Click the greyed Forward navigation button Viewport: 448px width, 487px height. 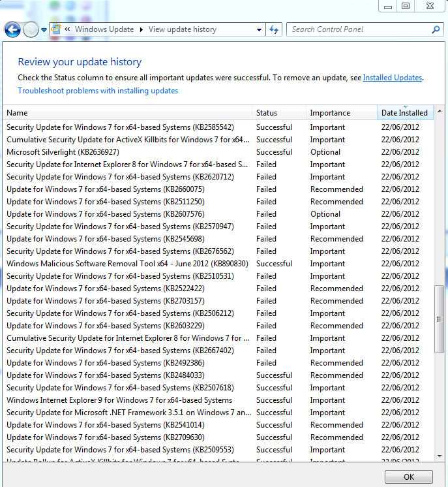(31, 30)
